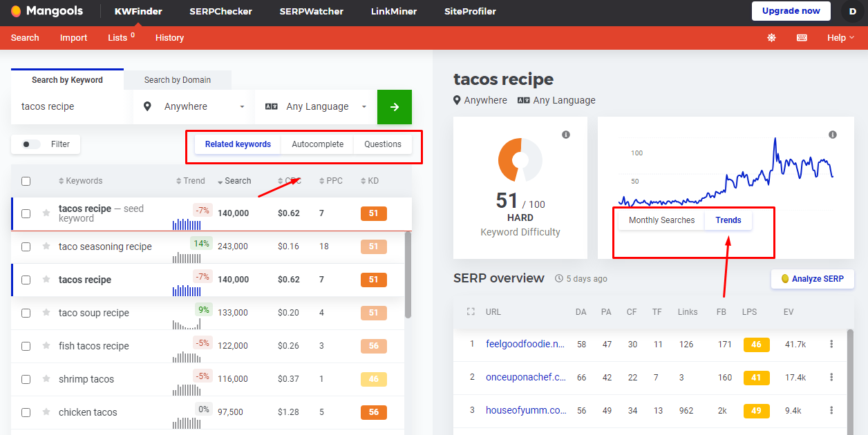Check the fish tacos recipe checkbox

(x=26, y=346)
